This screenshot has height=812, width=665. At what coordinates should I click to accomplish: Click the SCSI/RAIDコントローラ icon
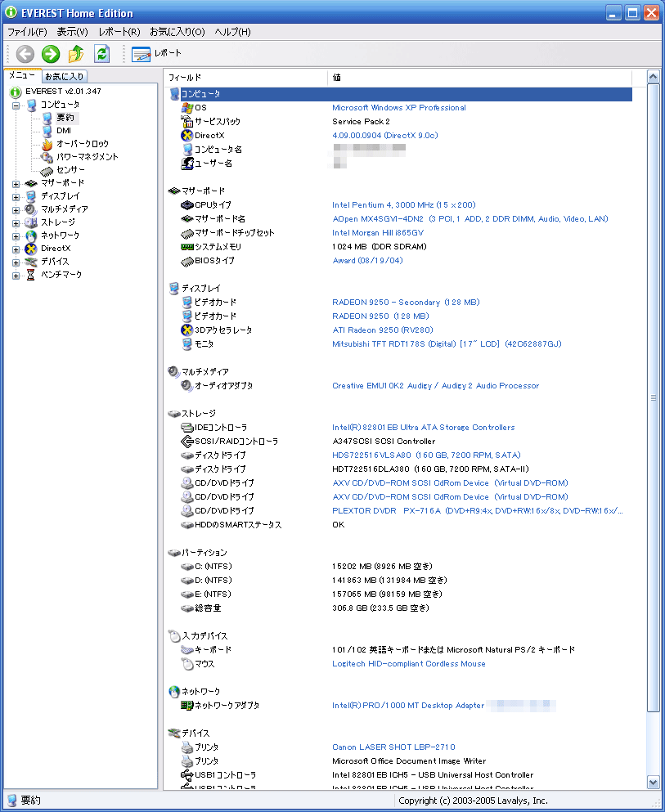[x=187, y=442]
